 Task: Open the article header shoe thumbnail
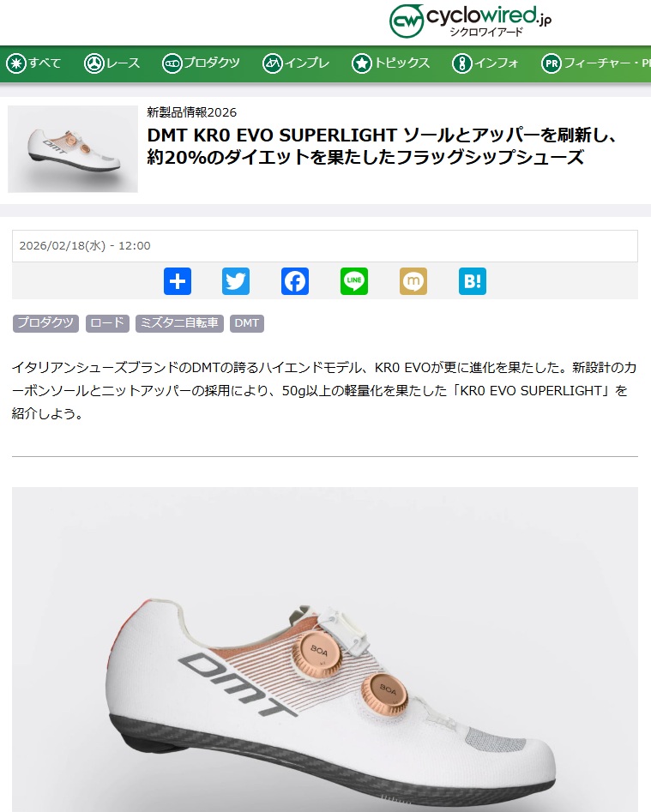pos(73,149)
